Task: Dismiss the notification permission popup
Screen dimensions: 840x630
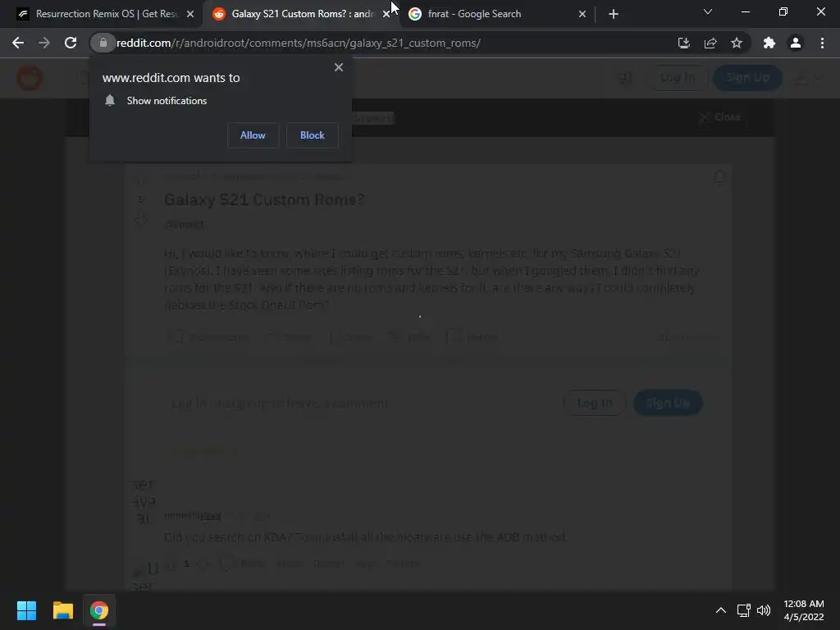Action: [339, 67]
